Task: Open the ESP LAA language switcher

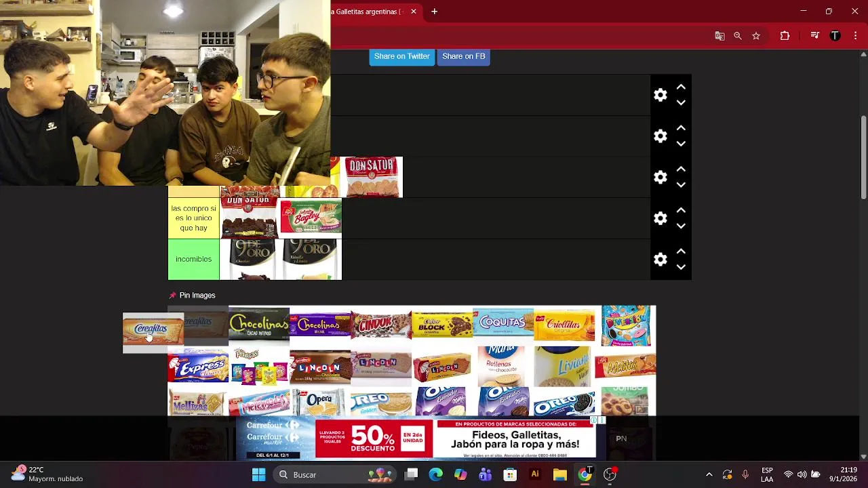Action: click(x=767, y=474)
